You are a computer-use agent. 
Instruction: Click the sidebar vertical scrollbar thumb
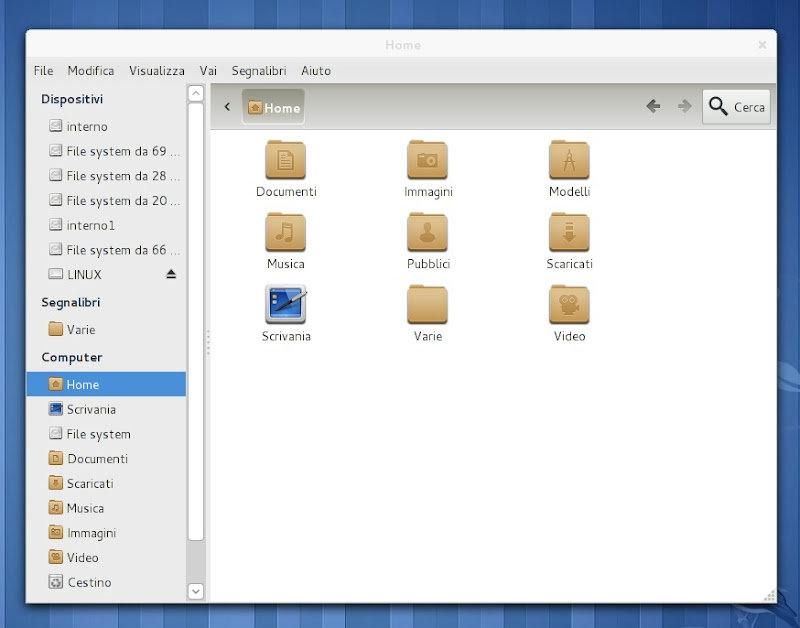196,321
